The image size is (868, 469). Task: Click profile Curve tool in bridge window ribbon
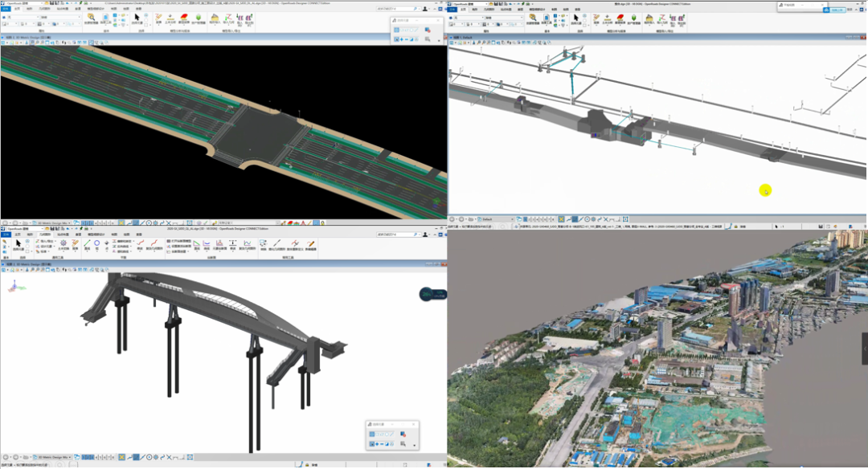(207, 243)
